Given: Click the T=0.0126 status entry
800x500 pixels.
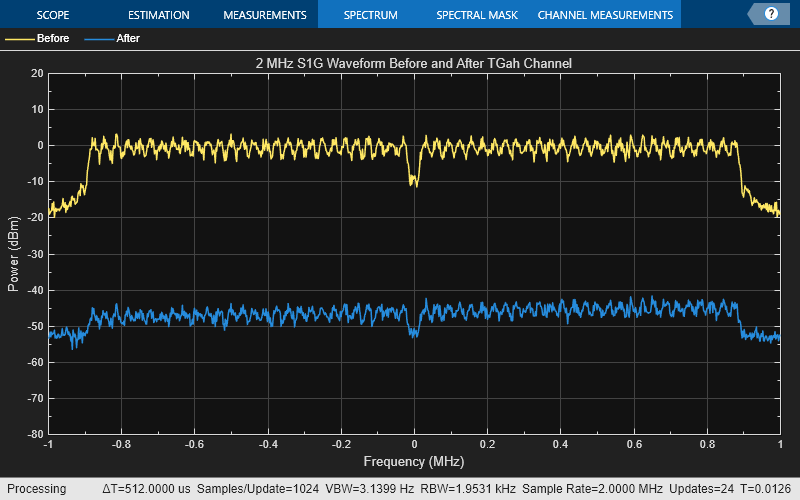Looking at the screenshot, I should [767, 489].
